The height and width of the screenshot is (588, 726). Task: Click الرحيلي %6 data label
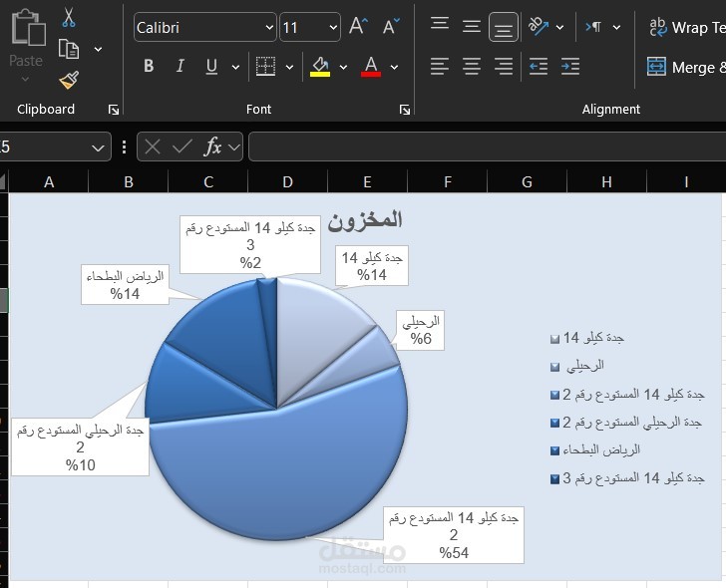[421, 330]
